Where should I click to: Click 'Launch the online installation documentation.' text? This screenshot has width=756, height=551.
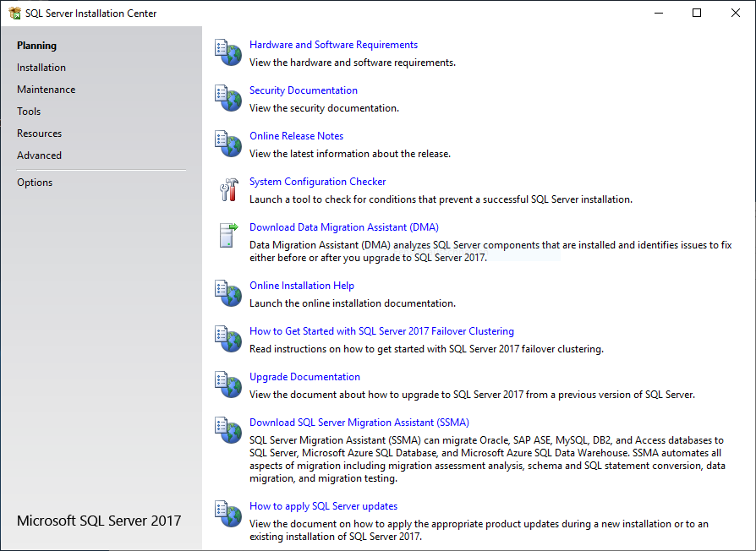[353, 303]
